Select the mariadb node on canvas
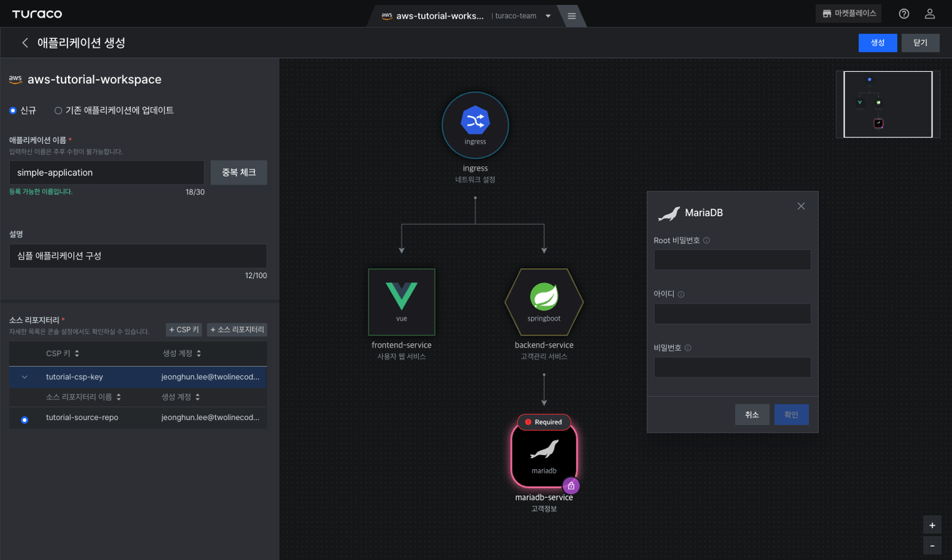952x560 pixels. [x=544, y=455]
